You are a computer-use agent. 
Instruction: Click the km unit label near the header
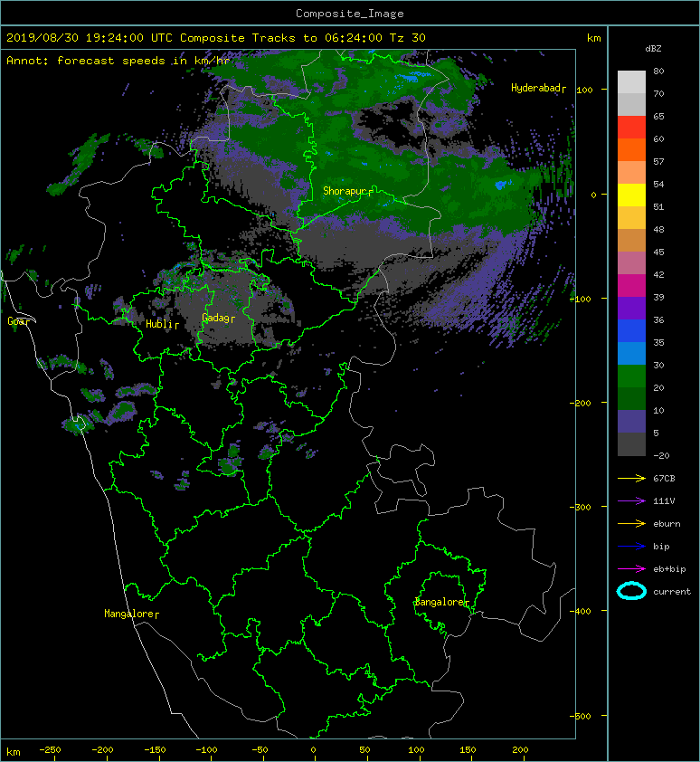(x=594, y=38)
